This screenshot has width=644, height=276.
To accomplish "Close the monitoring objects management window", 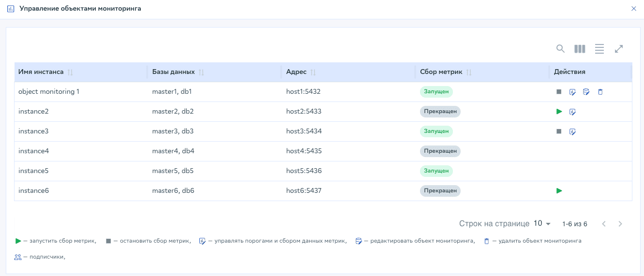I will [x=634, y=9].
